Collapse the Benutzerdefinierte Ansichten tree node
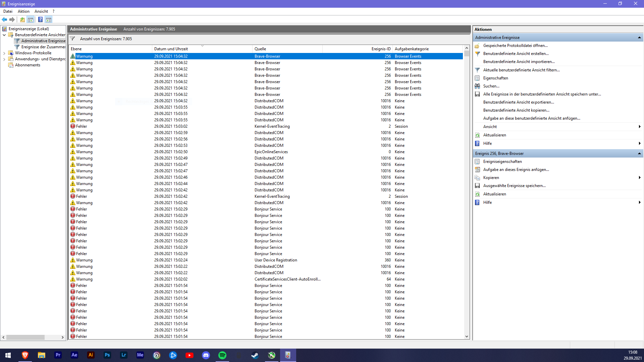Viewport: 644px width, 362px height. (4, 35)
